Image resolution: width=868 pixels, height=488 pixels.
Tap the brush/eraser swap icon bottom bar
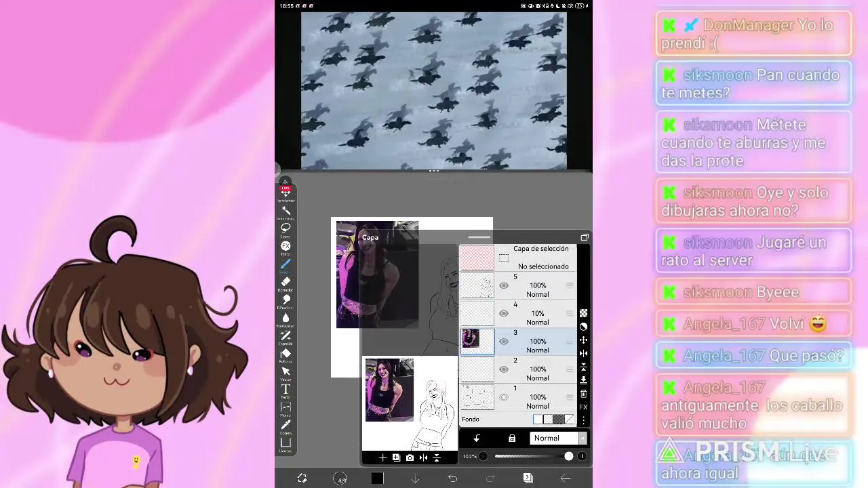(302, 479)
